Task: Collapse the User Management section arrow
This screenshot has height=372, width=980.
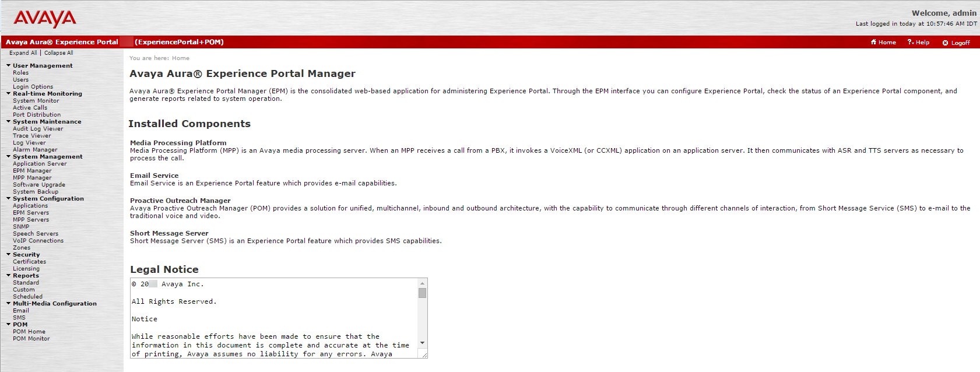Action: pos(8,65)
